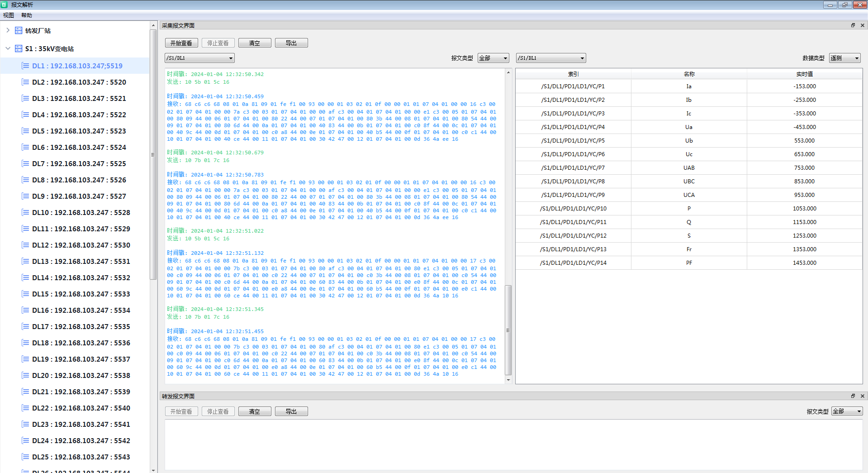Viewport: 868px width, 473px height.
Task: Open the 帮助 menu
Action: (x=27, y=15)
